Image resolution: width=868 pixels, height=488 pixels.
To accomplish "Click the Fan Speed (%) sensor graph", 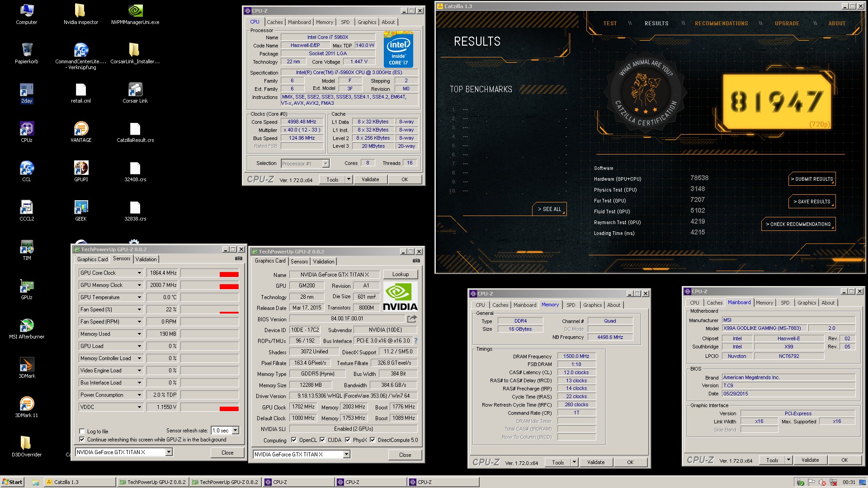I will pyautogui.click(x=210, y=310).
